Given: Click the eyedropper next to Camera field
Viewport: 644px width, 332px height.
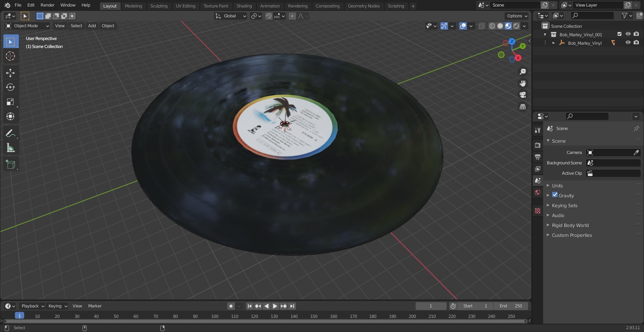Looking at the screenshot, I should click(x=636, y=153).
